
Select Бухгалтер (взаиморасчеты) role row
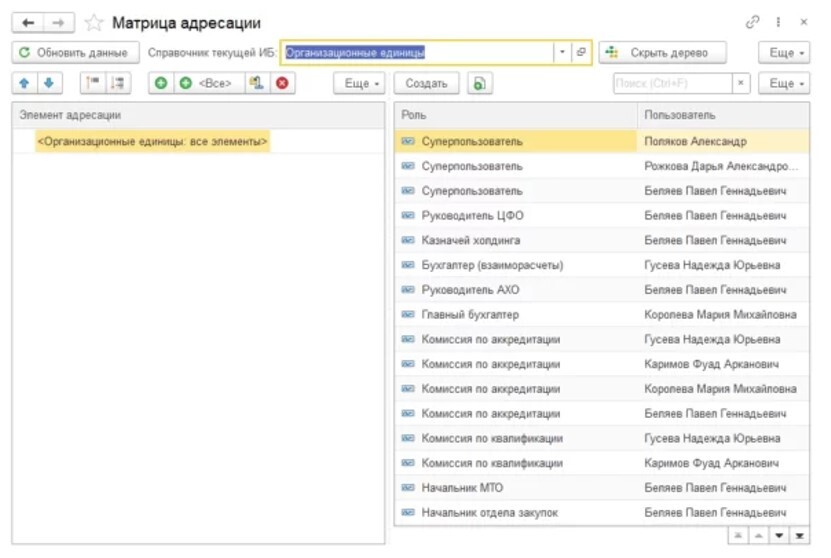[602, 265]
